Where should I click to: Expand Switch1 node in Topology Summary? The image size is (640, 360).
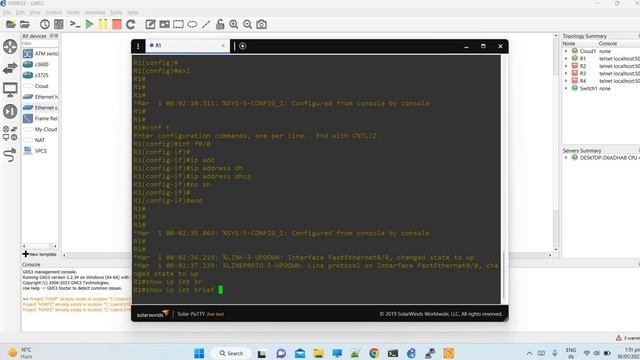(x=566, y=88)
